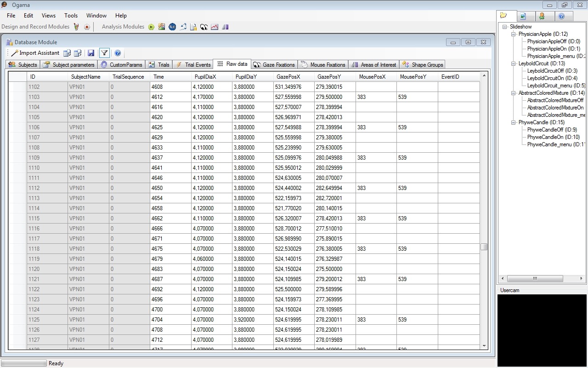
Task: Sort by the GazePosX column header
Action: pyautogui.click(x=288, y=77)
